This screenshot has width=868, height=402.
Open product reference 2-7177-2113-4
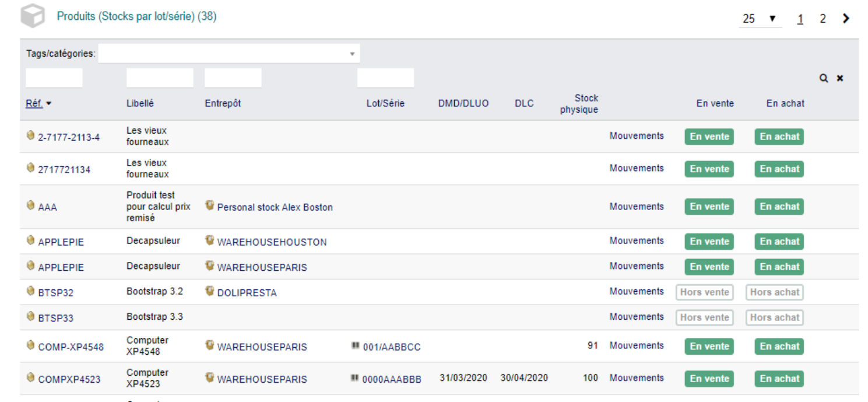69,137
